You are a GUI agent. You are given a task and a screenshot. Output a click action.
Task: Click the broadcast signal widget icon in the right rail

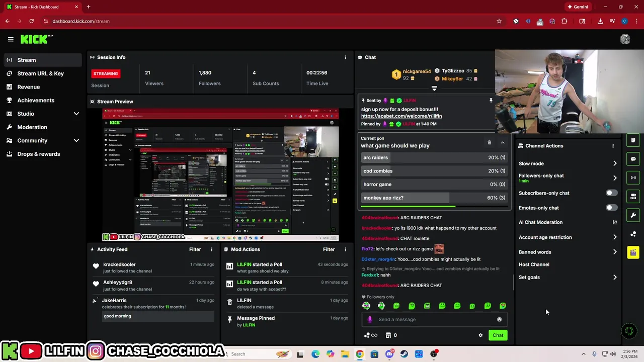[x=633, y=177]
